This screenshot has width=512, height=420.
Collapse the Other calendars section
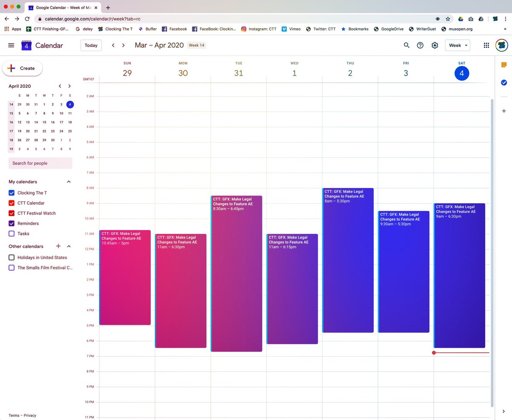pos(69,246)
